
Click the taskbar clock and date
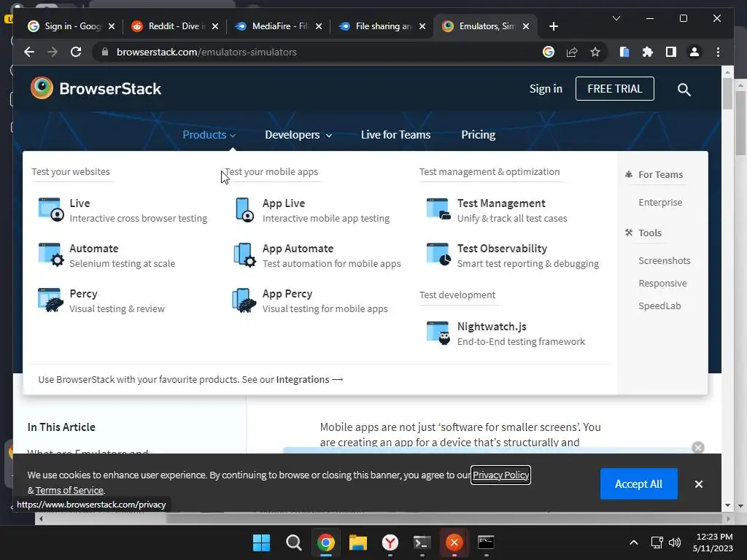click(713, 542)
